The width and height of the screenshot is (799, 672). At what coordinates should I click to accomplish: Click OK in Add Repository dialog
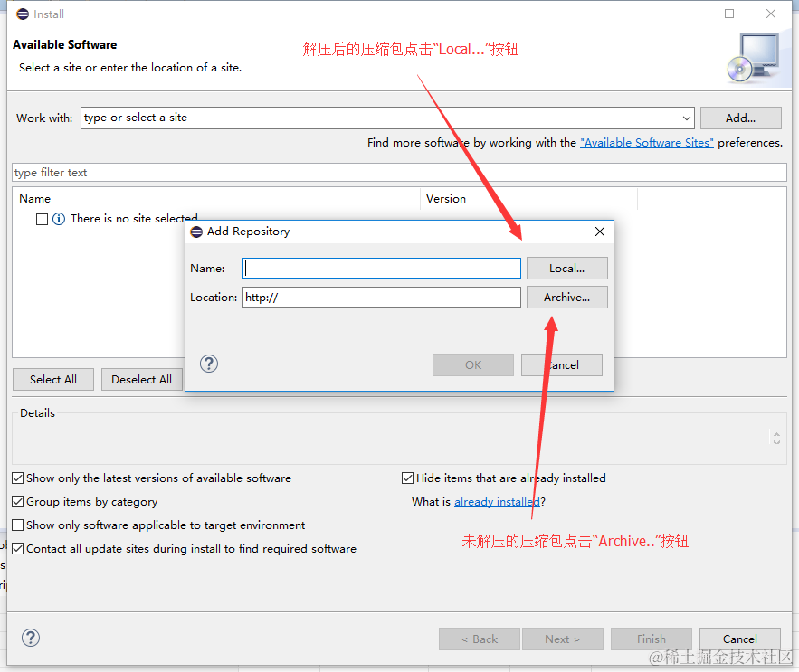473,364
